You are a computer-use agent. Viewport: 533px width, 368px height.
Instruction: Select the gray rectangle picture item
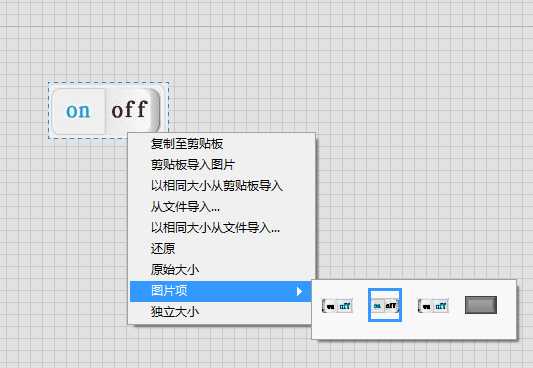(x=481, y=305)
